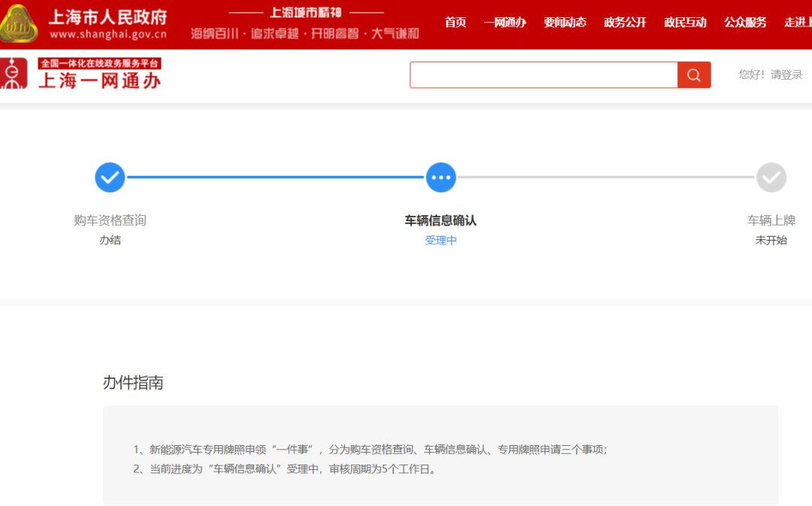Select 要闻动态 in the top navigation

(565, 23)
